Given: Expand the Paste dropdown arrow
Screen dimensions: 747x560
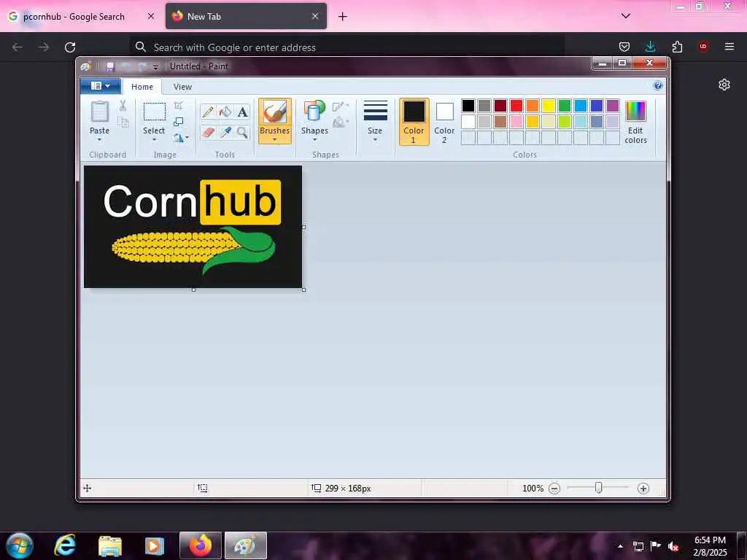Looking at the screenshot, I should tap(99, 139).
